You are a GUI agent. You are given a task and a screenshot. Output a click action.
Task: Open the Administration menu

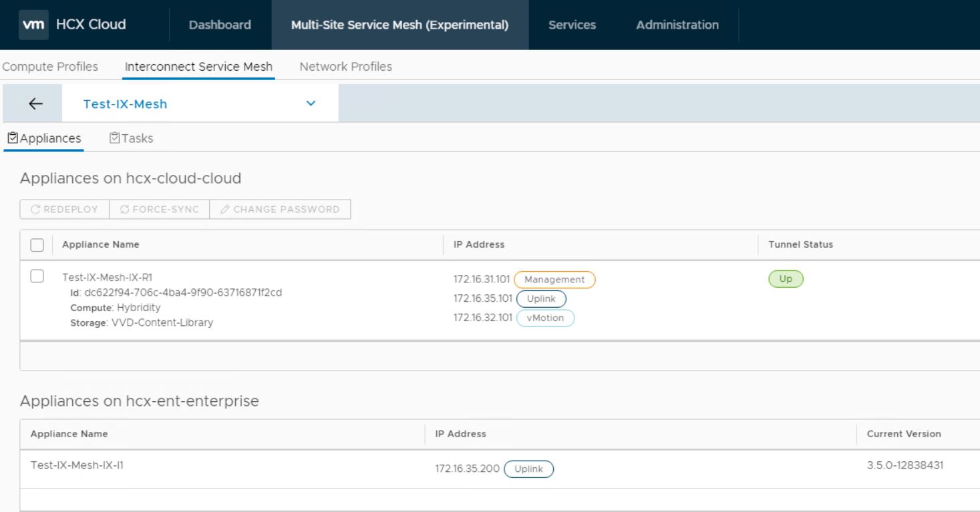click(677, 25)
